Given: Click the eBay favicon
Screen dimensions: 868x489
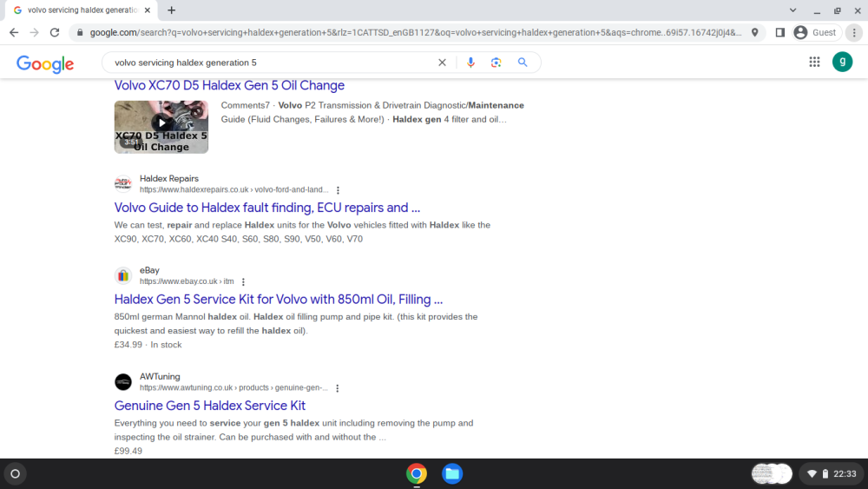Looking at the screenshot, I should (123, 276).
